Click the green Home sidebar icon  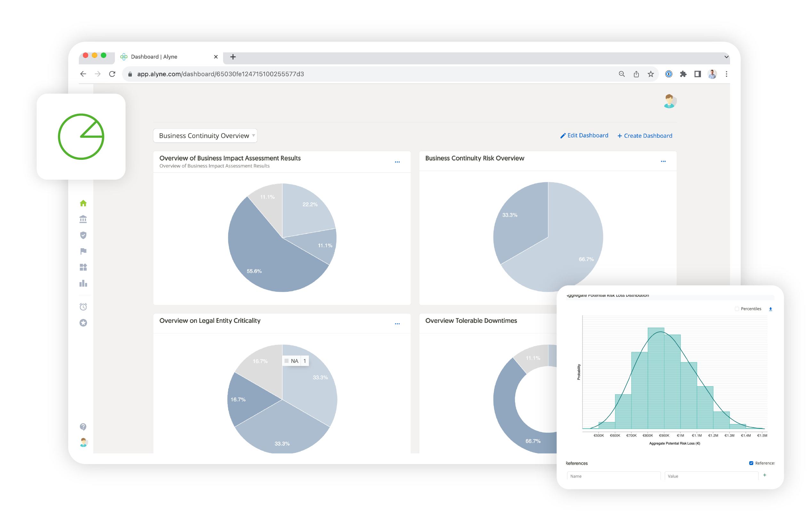(x=83, y=203)
